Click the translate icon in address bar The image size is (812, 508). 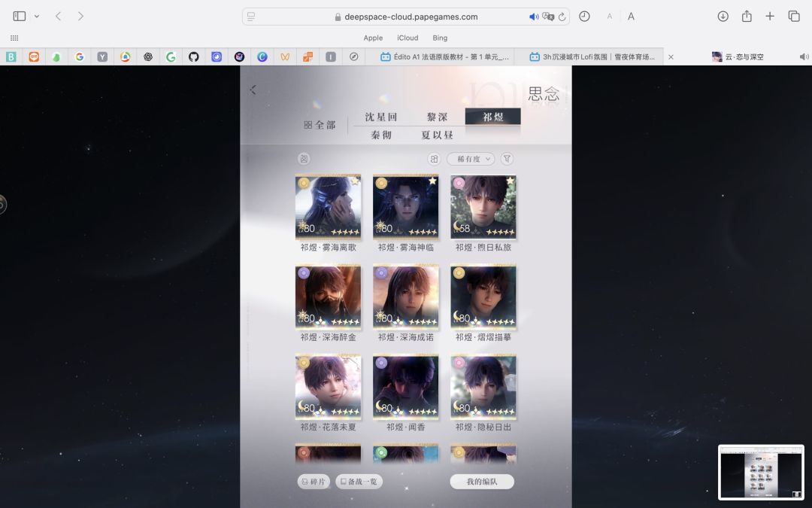click(x=548, y=17)
